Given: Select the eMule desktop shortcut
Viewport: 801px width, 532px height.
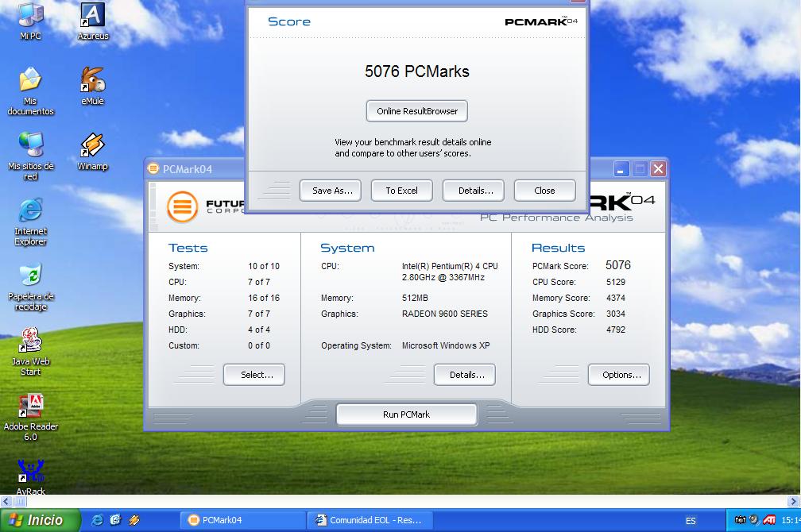Looking at the screenshot, I should click(x=92, y=86).
